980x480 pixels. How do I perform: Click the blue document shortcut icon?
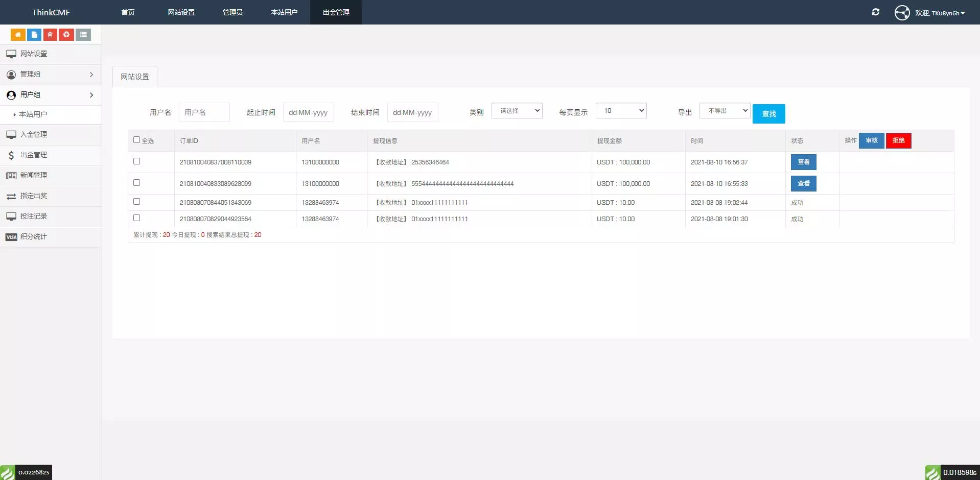point(34,35)
